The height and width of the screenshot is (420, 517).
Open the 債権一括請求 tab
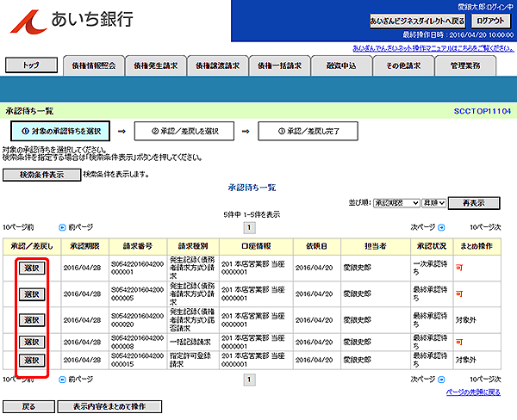[279, 66]
